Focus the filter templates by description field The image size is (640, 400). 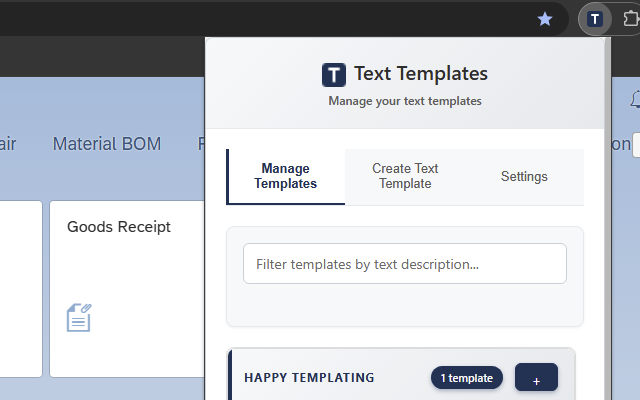click(x=405, y=264)
